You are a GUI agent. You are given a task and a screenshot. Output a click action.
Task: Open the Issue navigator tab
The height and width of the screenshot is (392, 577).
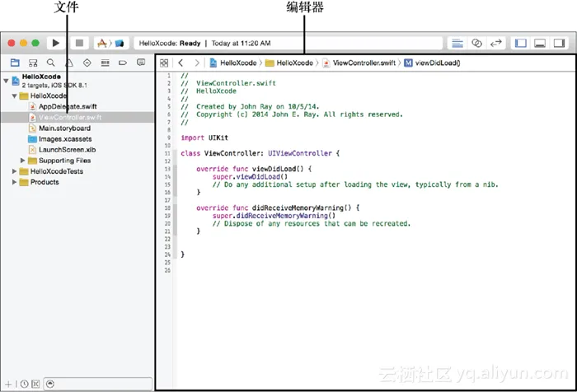[x=68, y=63]
